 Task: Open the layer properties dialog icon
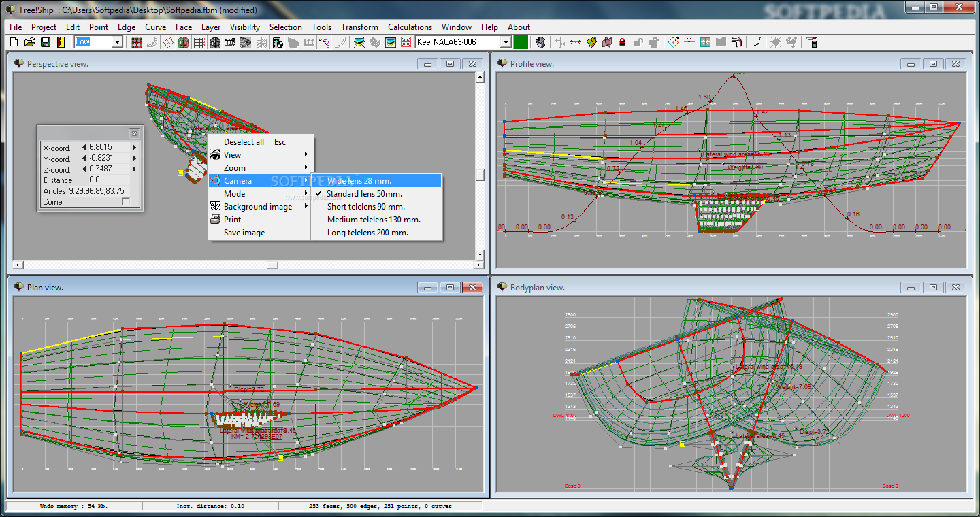click(390, 42)
